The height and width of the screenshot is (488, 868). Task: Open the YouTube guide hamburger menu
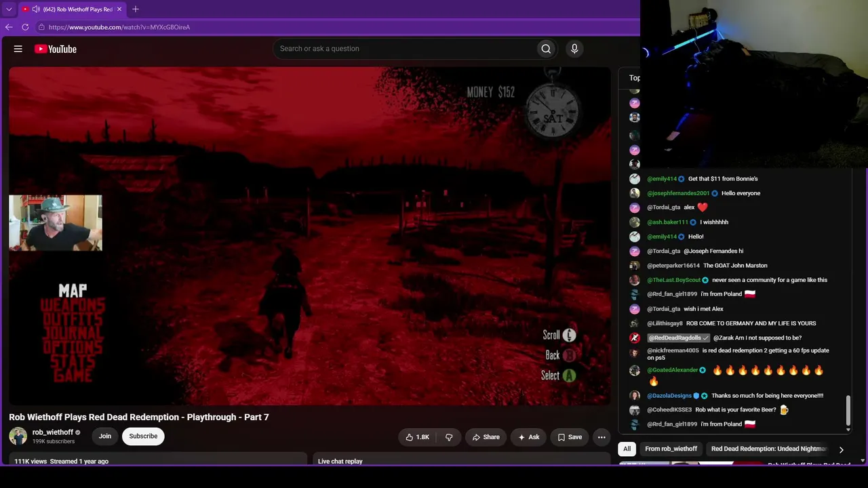(x=18, y=49)
